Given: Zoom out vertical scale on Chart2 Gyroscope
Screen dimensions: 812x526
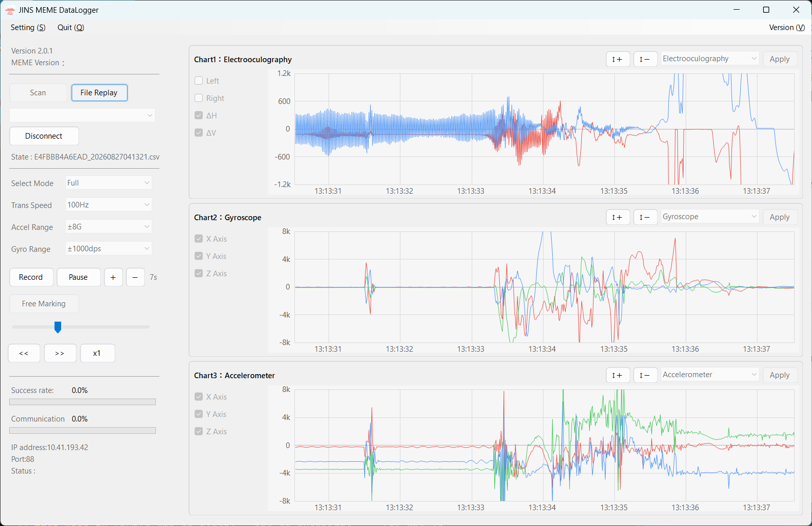Looking at the screenshot, I should click(645, 217).
